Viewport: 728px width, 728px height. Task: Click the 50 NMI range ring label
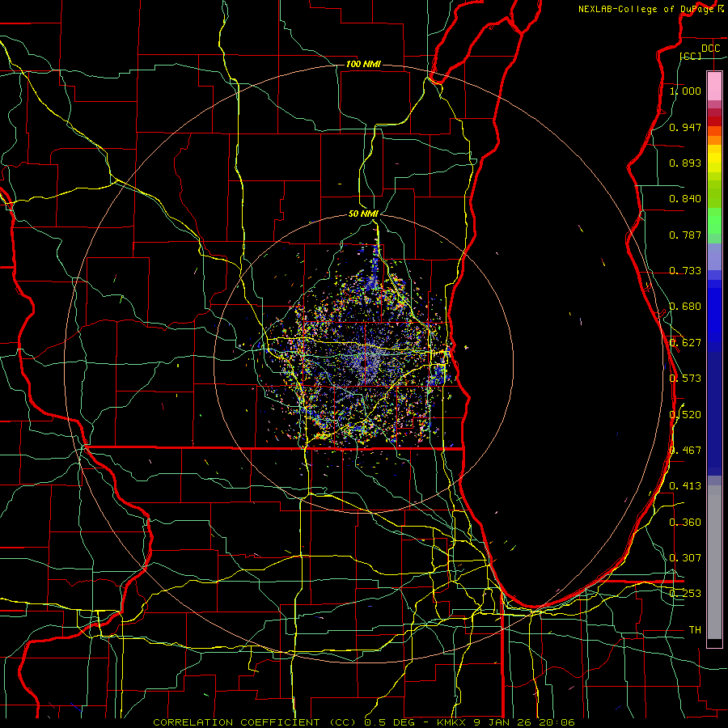pos(363,214)
